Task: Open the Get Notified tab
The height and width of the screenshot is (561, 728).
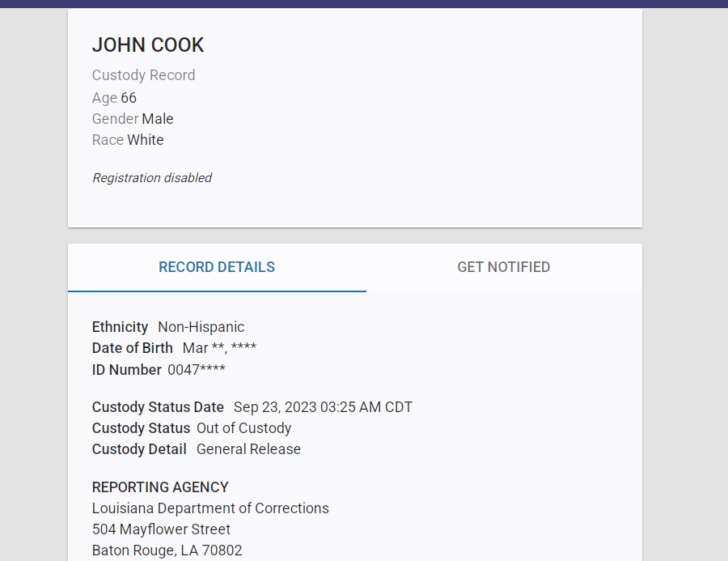Action: click(x=503, y=267)
